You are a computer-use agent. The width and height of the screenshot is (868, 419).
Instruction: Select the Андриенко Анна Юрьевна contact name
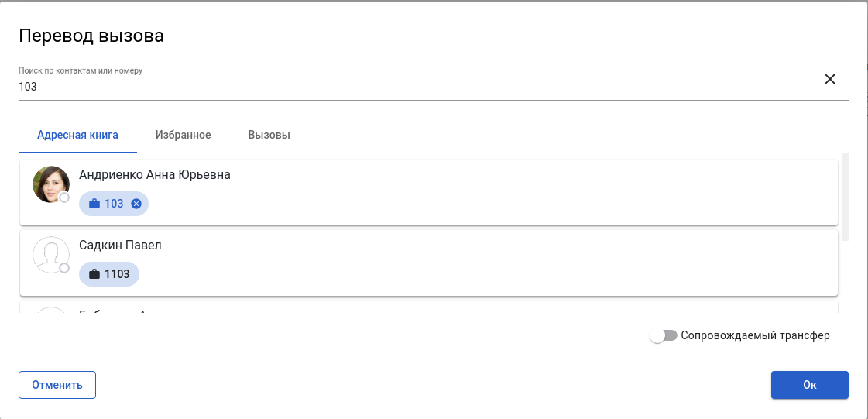click(155, 175)
